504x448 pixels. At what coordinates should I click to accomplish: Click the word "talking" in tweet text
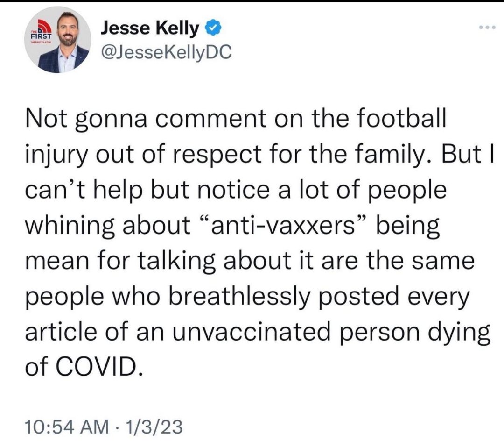pos(177,261)
